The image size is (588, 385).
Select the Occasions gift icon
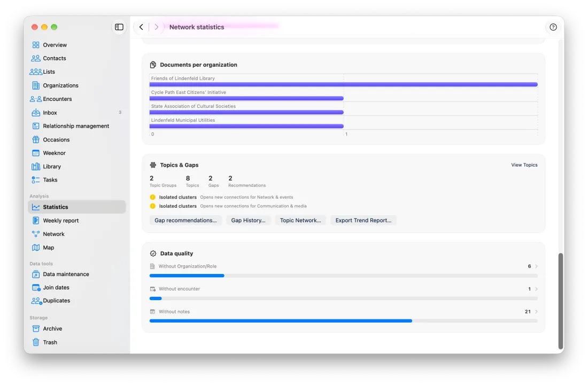(x=36, y=139)
